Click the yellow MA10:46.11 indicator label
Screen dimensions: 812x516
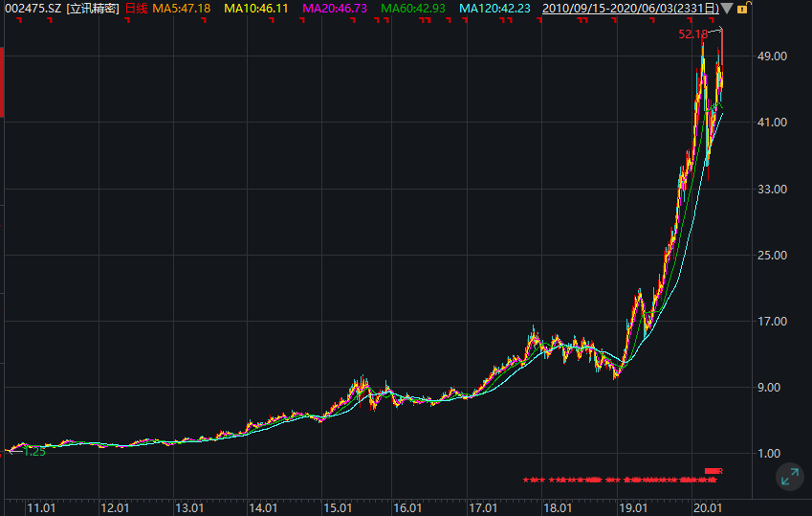click(x=255, y=9)
